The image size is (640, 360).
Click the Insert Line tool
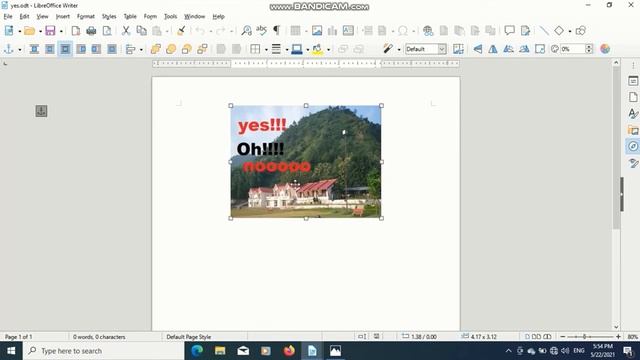(x=544, y=31)
